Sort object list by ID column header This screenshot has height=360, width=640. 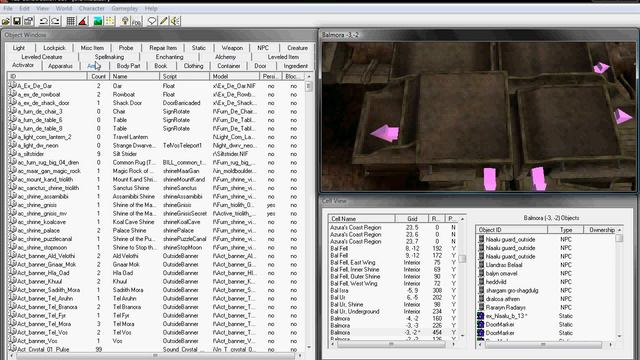pos(47,76)
